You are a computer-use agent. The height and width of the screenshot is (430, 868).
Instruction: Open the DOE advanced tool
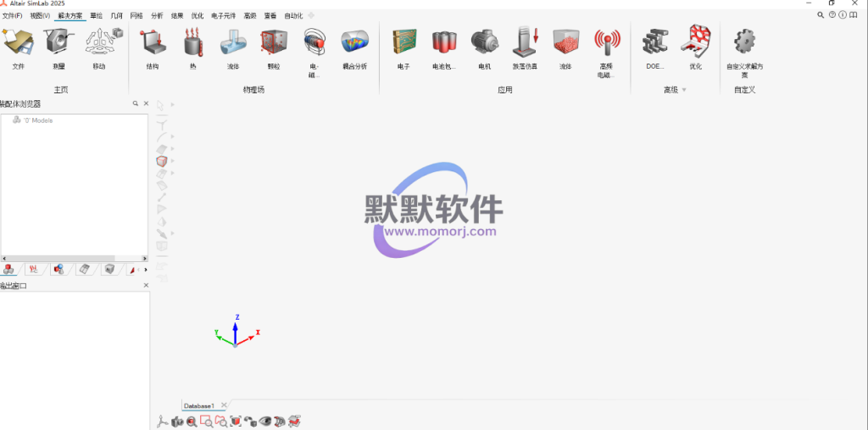pyautogui.click(x=654, y=44)
